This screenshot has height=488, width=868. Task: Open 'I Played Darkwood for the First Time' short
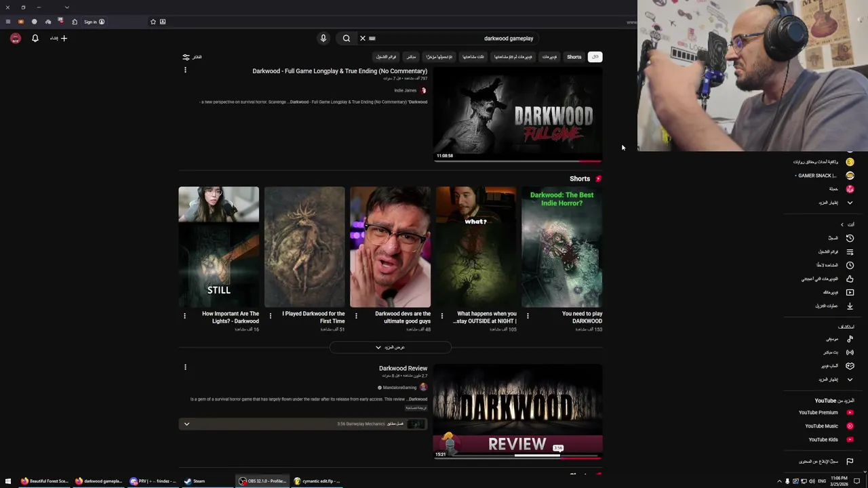[x=304, y=247]
